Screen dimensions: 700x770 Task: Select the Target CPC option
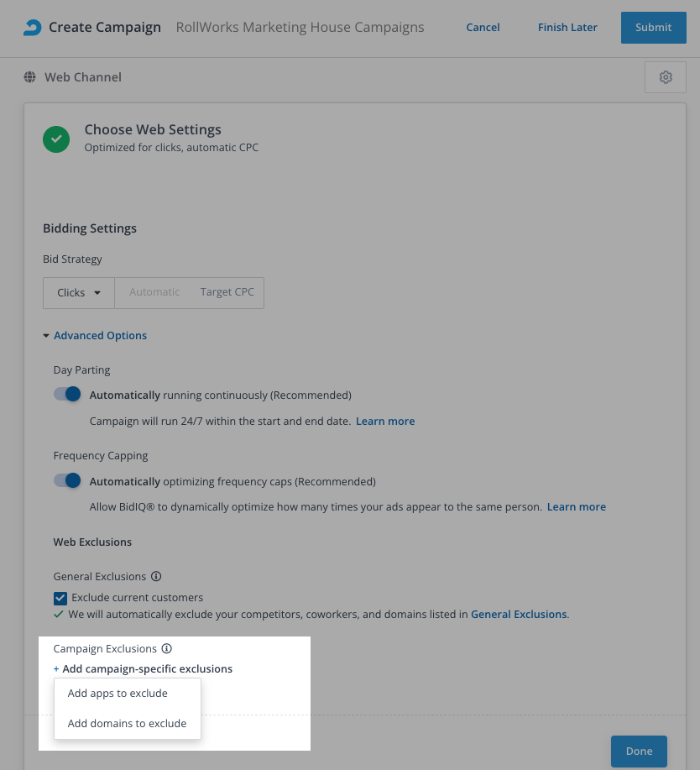(x=227, y=292)
